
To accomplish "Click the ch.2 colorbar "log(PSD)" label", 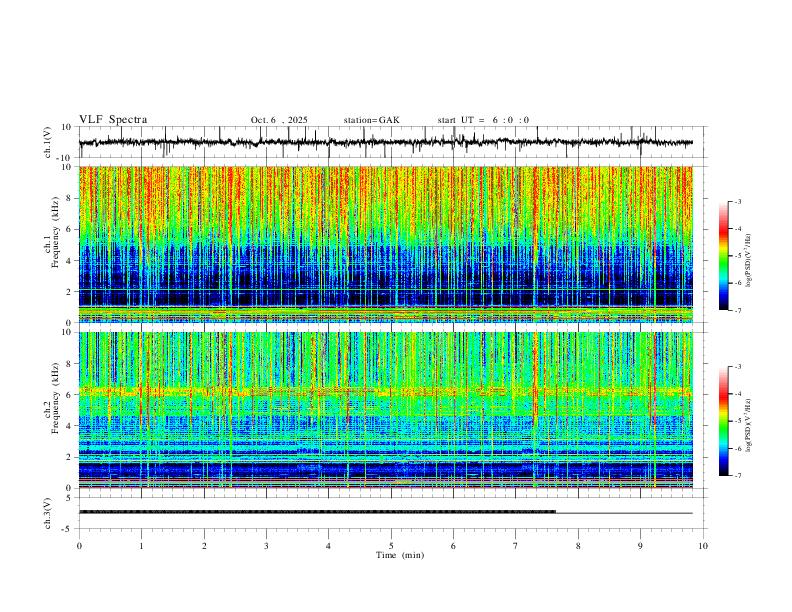I will click(x=749, y=426).
